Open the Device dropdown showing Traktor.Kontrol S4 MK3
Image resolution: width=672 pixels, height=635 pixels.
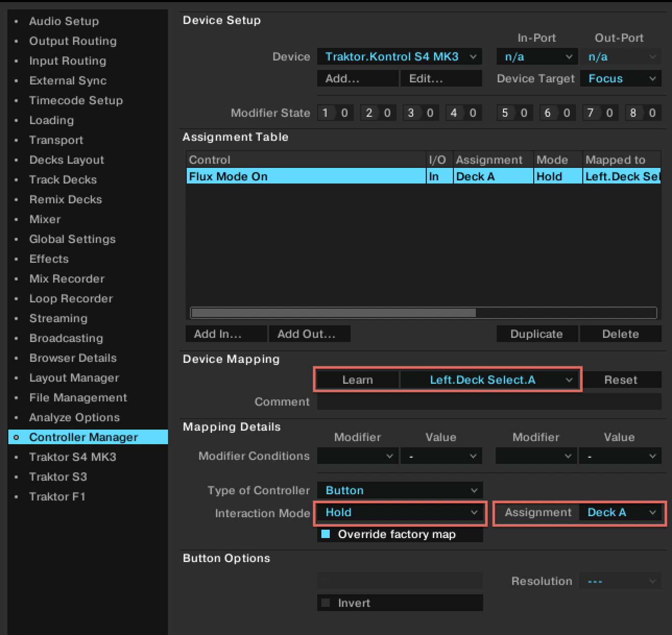pos(399,57)
